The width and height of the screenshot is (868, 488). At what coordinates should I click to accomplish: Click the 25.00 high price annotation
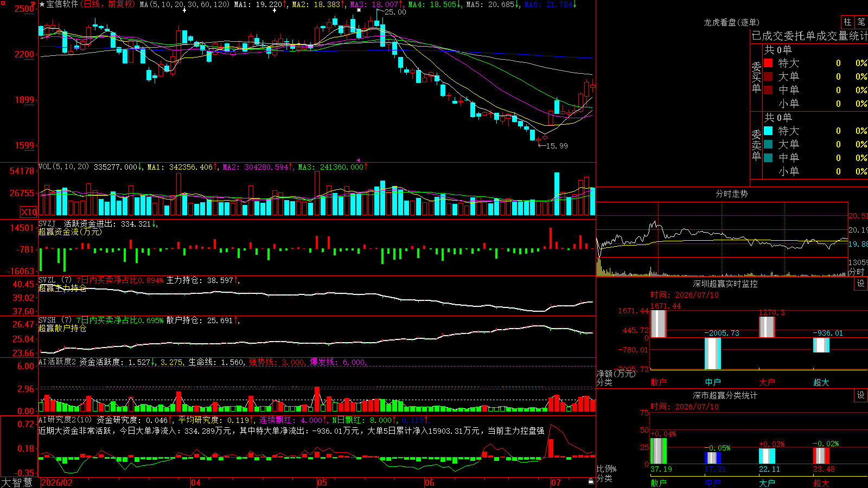(x=395, y=12)
